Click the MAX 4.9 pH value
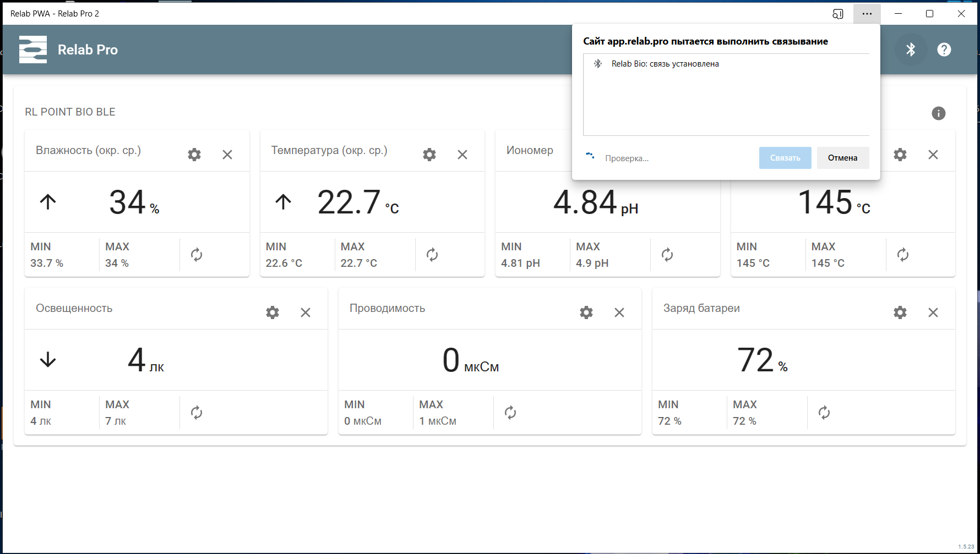 592,263
